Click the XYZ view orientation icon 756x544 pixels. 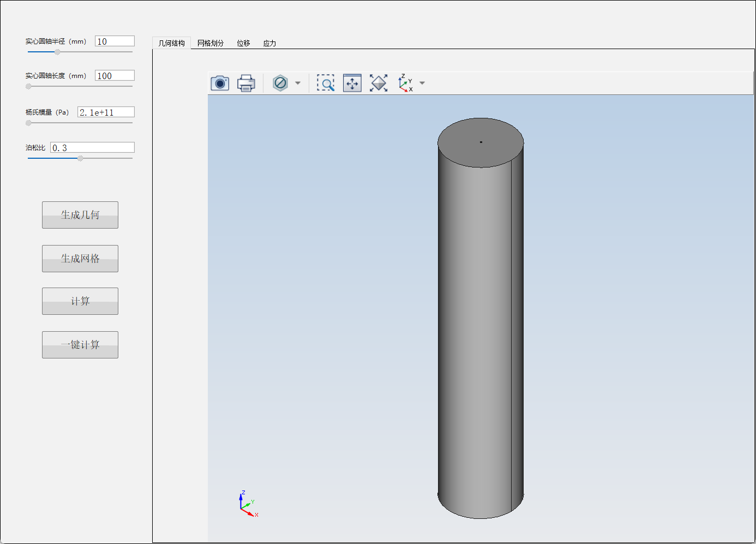coord(405,83)
